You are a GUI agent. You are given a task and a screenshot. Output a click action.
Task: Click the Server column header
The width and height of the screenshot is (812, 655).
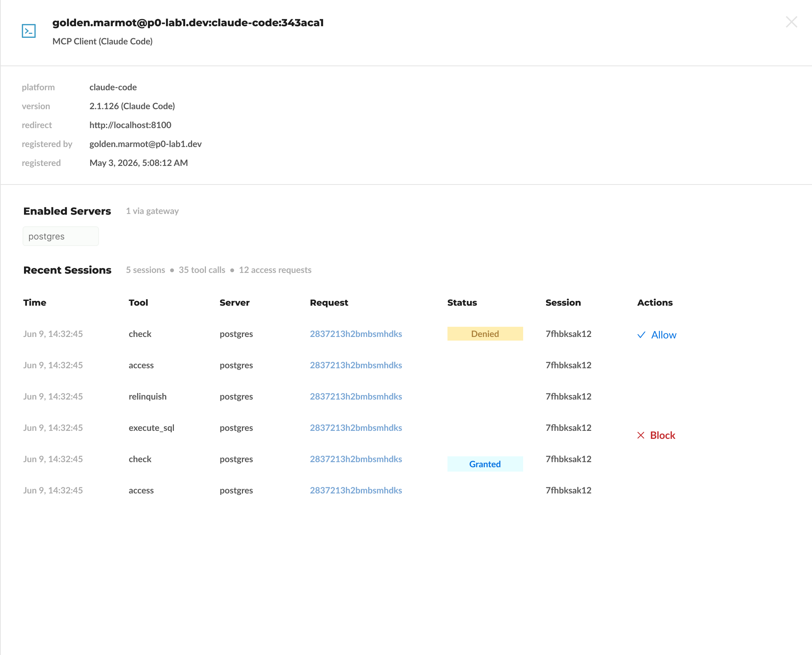click(234, 303)
